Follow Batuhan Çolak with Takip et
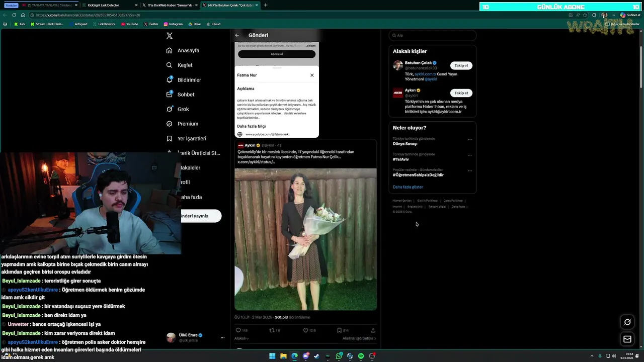 pyautogui.click(x=461, y=65)
